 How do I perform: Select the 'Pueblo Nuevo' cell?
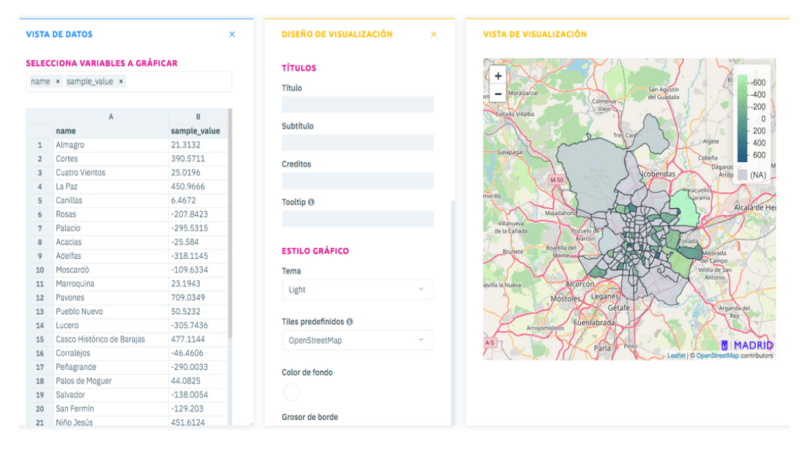pyautogui.click(x=111, y=311)
